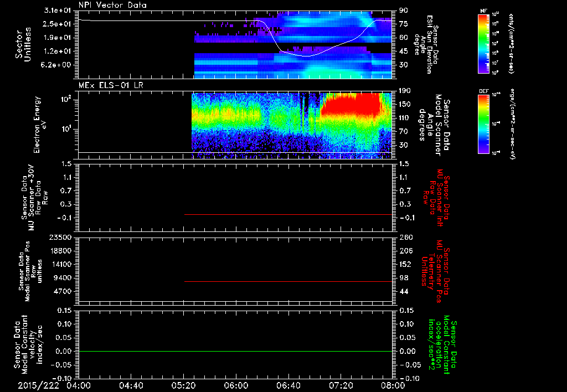Click the "206" telemetry tick value
The width and height of the screenshot is (567, 392).
coord(406,251)
